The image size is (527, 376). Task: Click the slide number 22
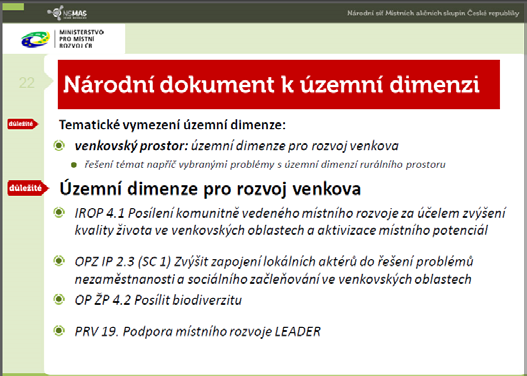point(27,83)
